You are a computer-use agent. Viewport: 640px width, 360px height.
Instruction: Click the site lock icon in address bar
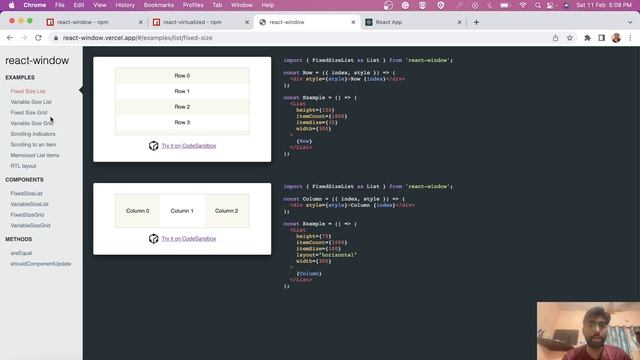click(x=56, y=38)
